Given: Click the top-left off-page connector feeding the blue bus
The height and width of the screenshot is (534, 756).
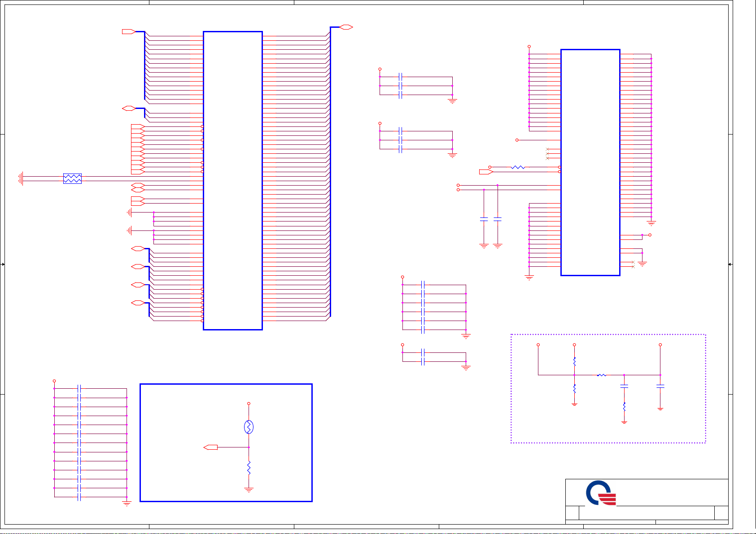Looking at the screenshot, I should tap(129, 31).
